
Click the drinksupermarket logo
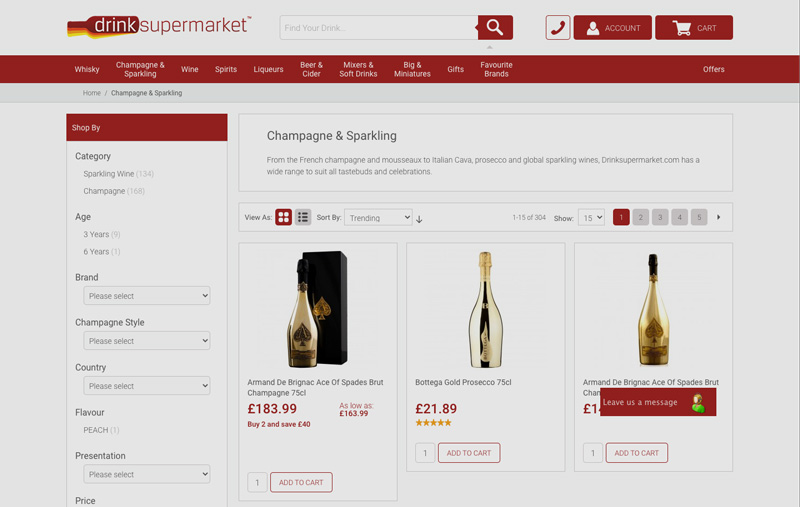click(x=159, y=26)
